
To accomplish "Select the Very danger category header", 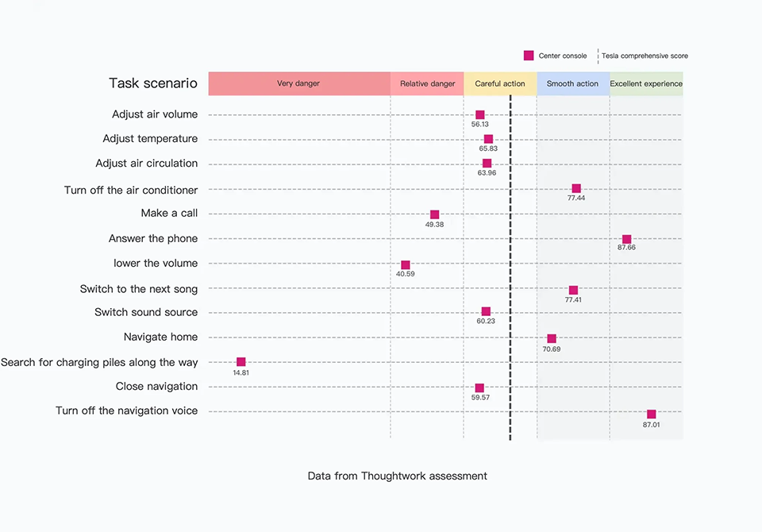I will coord(298,83).
